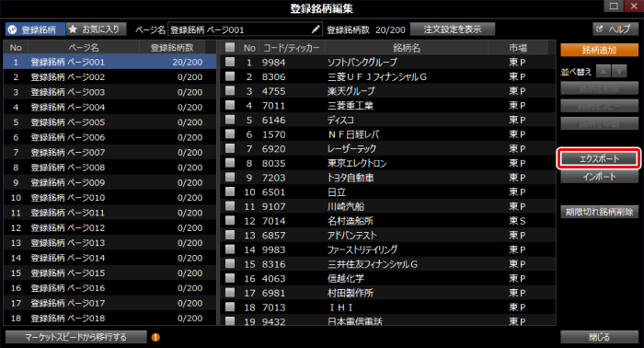The image size is (644, 348).
Task: Select page row 登録銘柄 ページ005
Action: 109,122
